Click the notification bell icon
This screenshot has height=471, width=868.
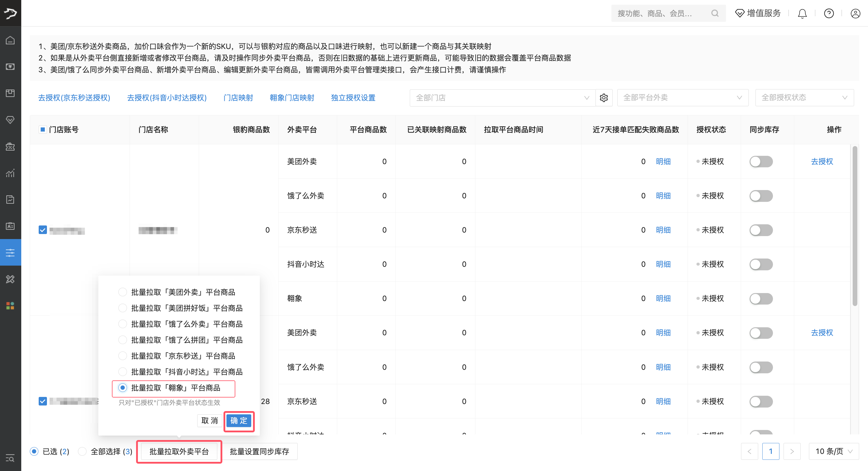[x=802, y=13]
